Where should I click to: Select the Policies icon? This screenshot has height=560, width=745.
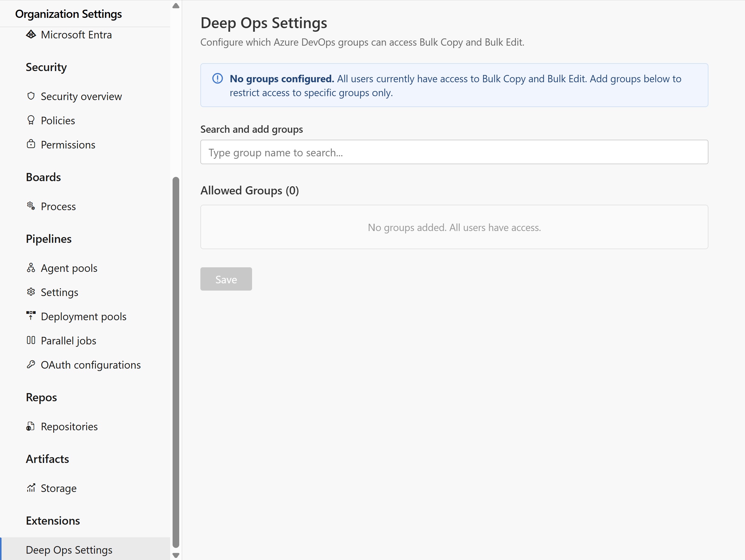pyautogui.click(x=31, y=120)
